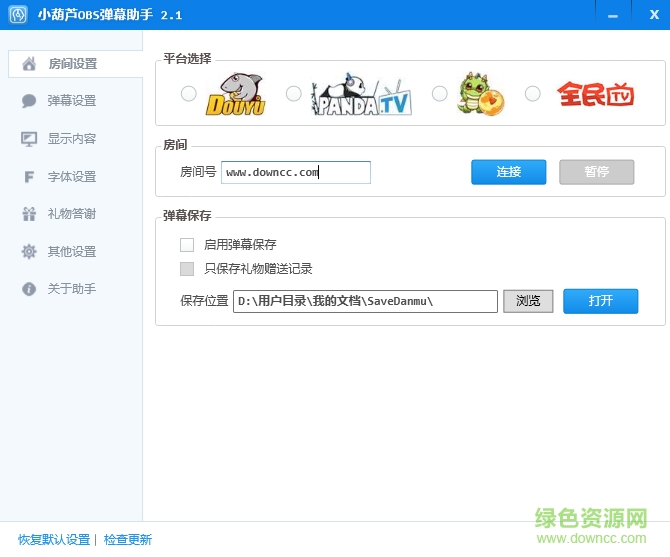This screenshot has width=670, height=557.
Task: Select the green dragon platform radio button
Action: tap(440, 94)
